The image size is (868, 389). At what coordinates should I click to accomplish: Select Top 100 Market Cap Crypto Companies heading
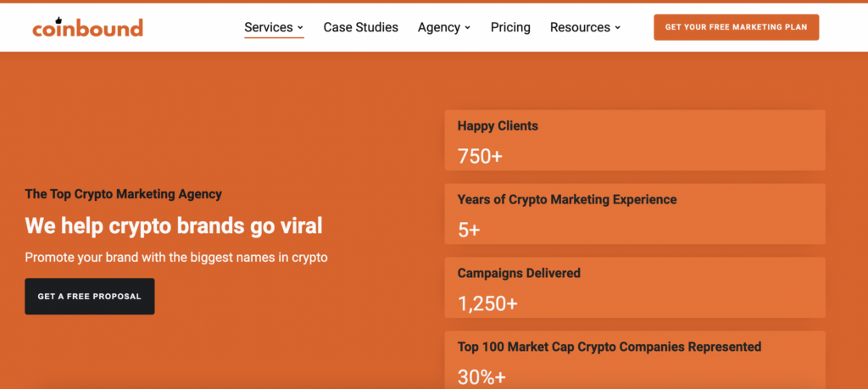point(609,347)
